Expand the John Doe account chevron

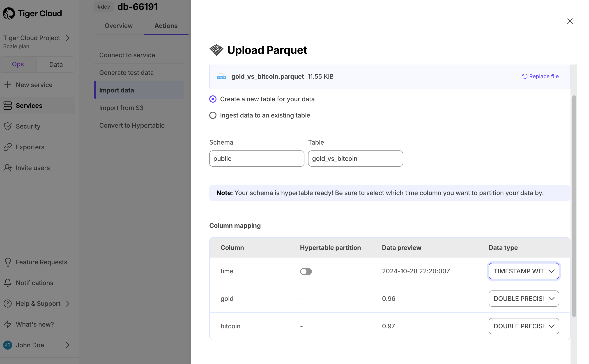pos(68,345)
